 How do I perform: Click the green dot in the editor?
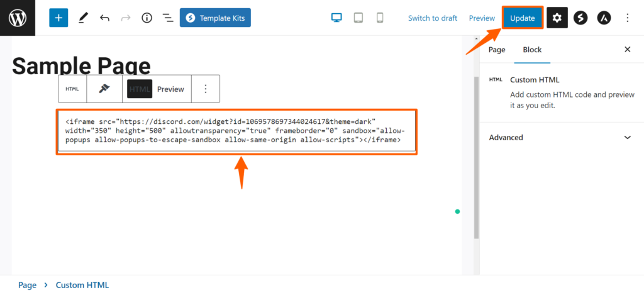(458, 211)
